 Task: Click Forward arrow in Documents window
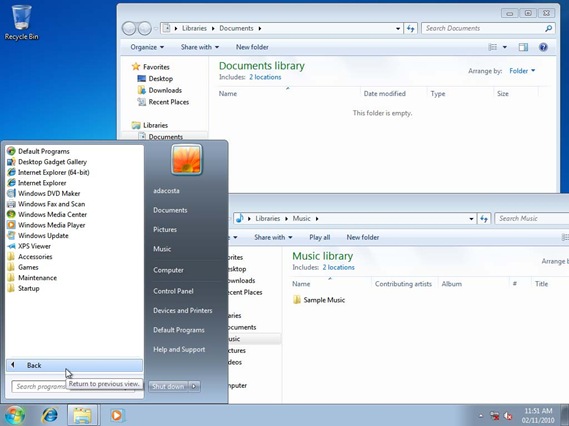pyautogui.click(x=144, y=28)
